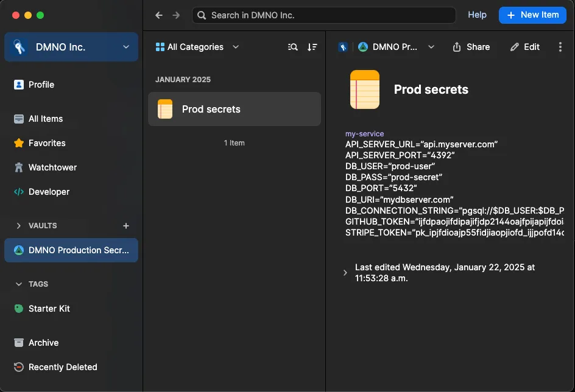Open the Archive
Viewport: 575px width, 392px height.
pyautogui.click(x=43, y=343)
